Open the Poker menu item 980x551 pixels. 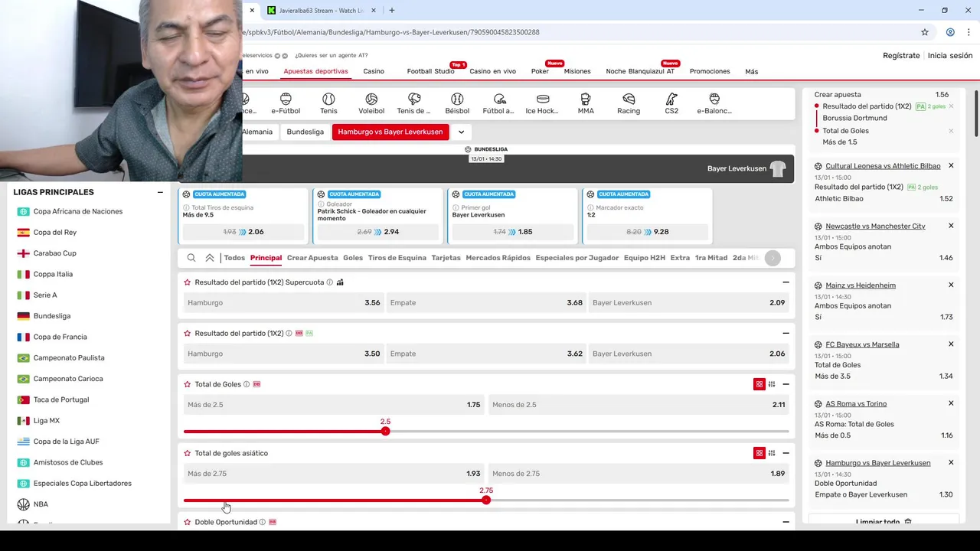coord(540,71)
